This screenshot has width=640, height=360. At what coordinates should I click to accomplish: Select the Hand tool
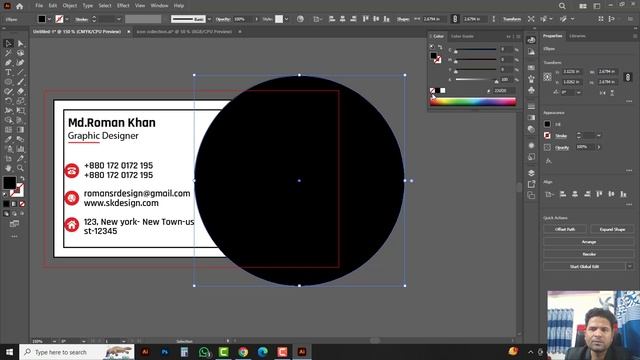click(9, 168)
